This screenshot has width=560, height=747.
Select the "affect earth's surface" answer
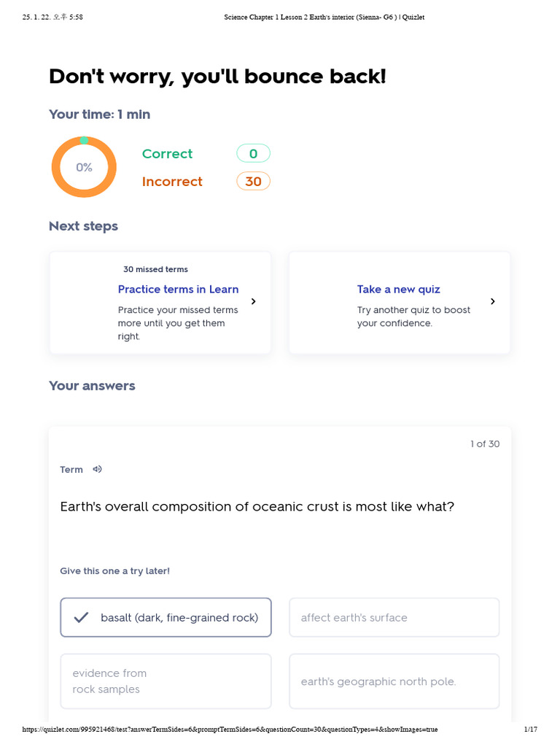coord(394,618)
